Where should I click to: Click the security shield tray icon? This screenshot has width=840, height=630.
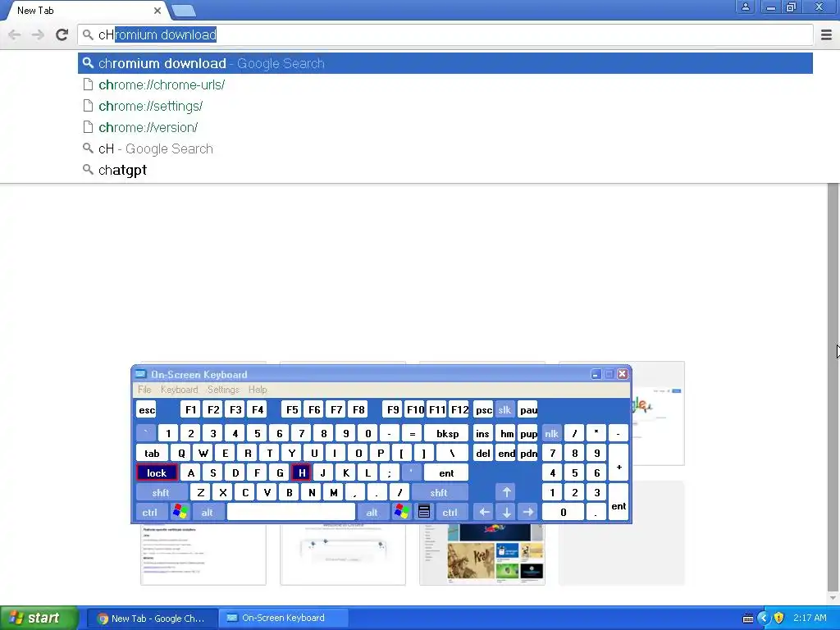[779, 619]
